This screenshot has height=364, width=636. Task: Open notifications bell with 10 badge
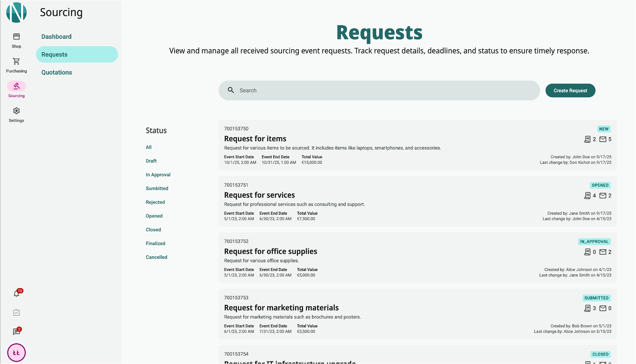(x=16, y=294)
